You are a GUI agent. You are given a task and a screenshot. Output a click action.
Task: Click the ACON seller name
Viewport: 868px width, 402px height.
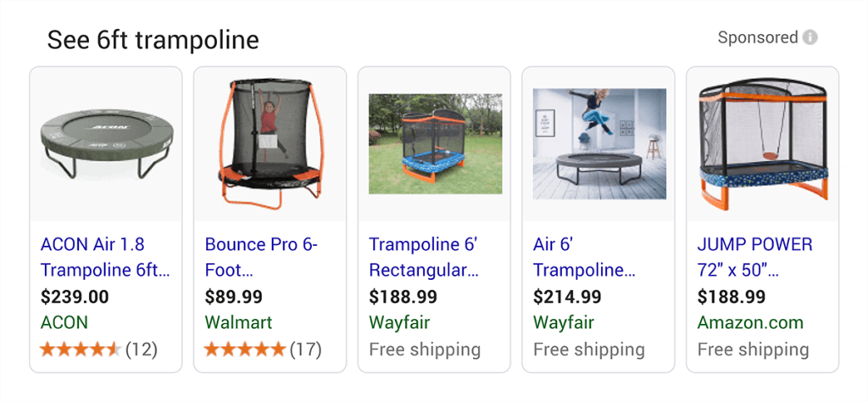point(64,323)
